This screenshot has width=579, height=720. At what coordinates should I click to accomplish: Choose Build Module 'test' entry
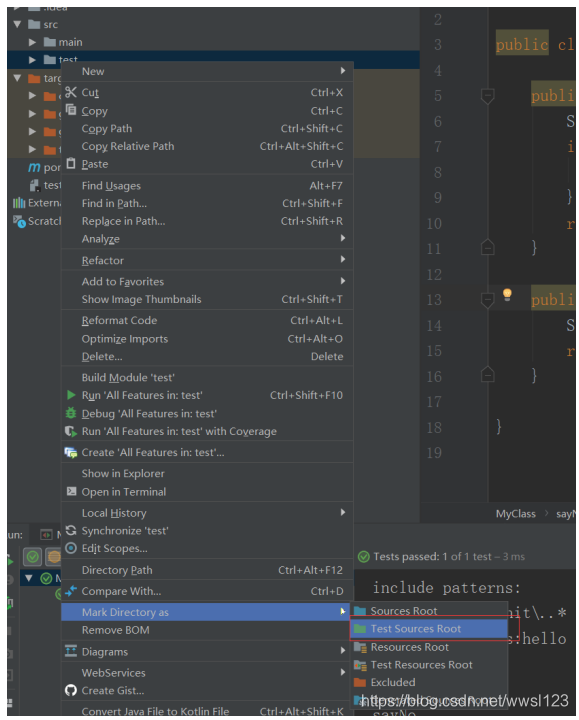[x=207, y=377]
